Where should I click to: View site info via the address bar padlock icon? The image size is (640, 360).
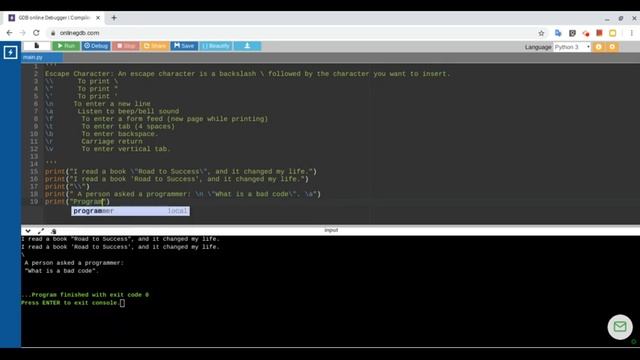pyautogui.click(x=53, y=33)
